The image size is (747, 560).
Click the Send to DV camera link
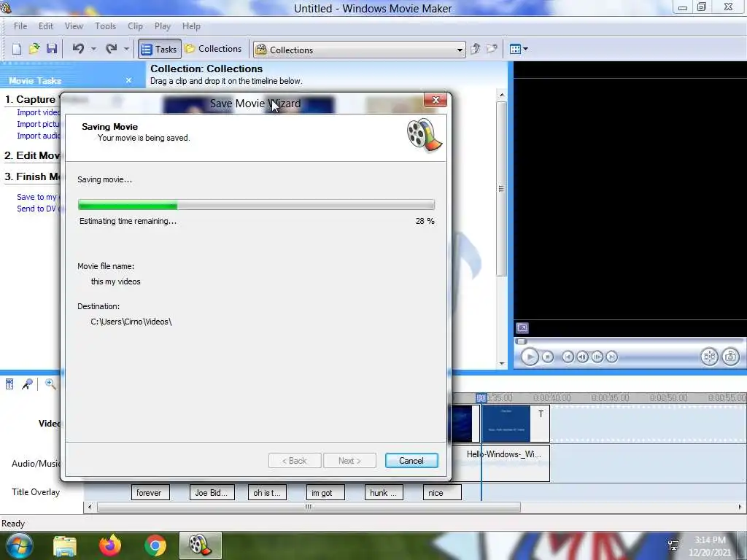38,209
